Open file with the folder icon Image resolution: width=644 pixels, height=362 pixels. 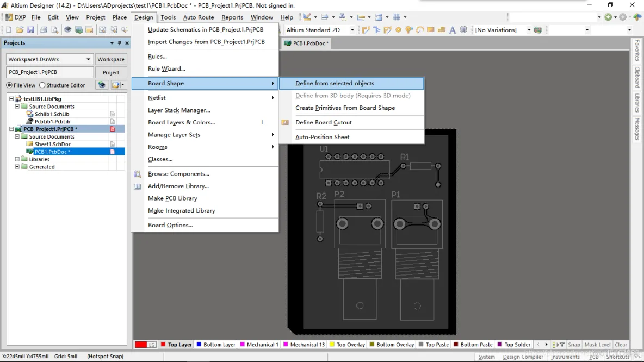coord(20,30)
